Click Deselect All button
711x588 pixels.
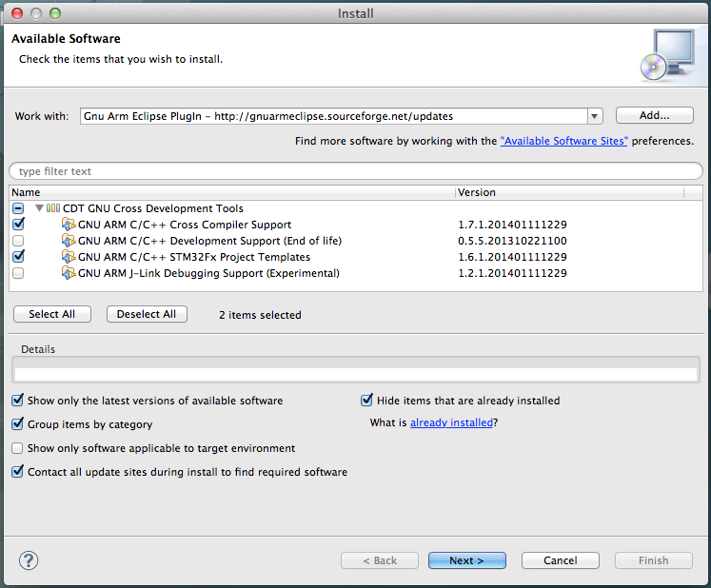tap(147, 314)
